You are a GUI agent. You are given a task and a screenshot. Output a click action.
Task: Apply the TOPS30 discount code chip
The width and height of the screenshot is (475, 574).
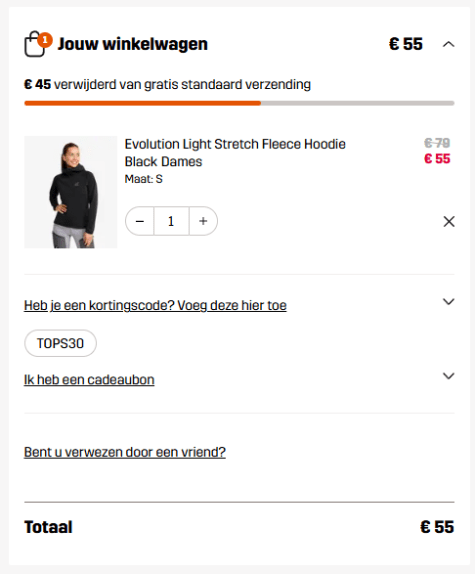click(60, 343)
